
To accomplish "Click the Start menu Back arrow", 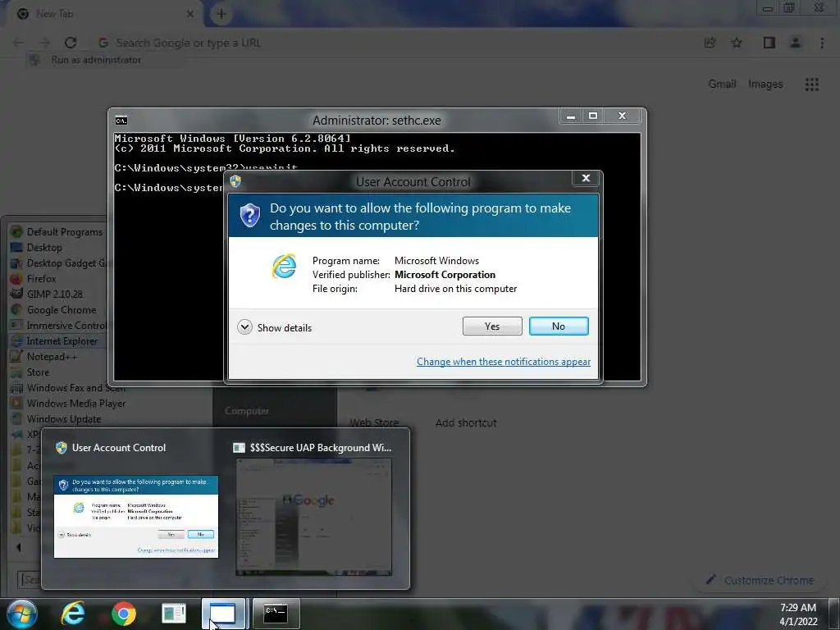I will click(x=19, y=547).
